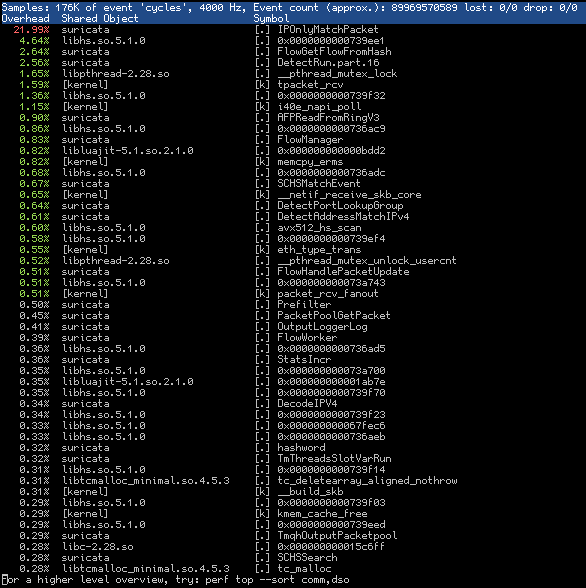The width and height of the screenshot is (586, 588).
Task: Click the Shared Object column header
Action: (100, 18)
